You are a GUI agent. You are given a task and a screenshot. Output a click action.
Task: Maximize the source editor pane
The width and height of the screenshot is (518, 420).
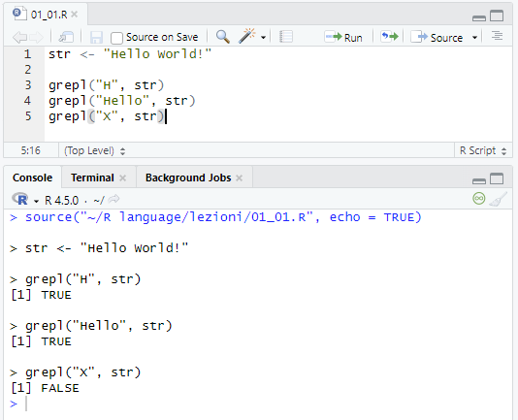point(497,16)
